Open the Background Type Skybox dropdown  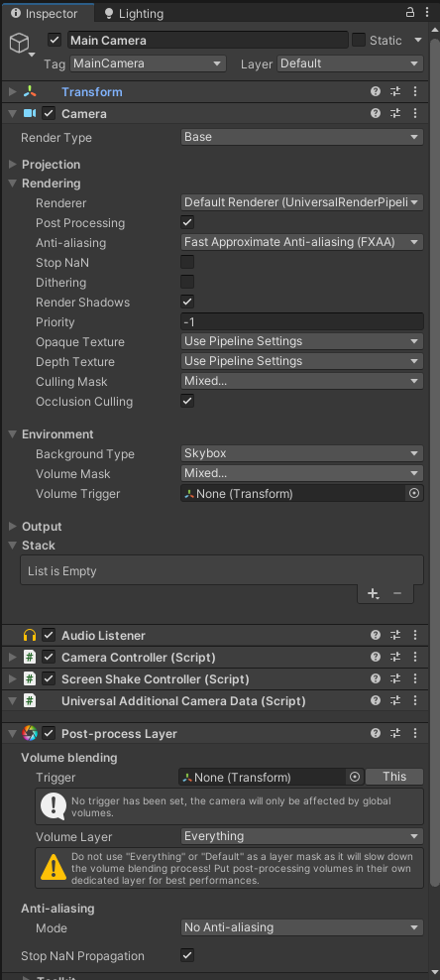pyautogui.click(x=302, y=453)
